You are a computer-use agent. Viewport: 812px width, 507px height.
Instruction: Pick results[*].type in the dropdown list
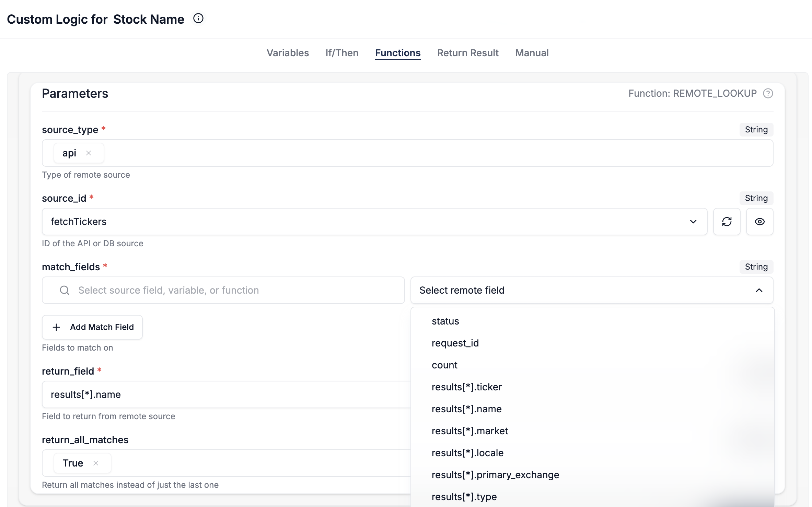click(x=592, y=497)
